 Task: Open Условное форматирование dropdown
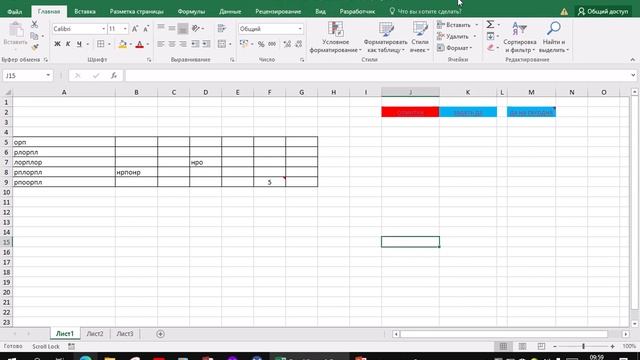coord(336,37)
